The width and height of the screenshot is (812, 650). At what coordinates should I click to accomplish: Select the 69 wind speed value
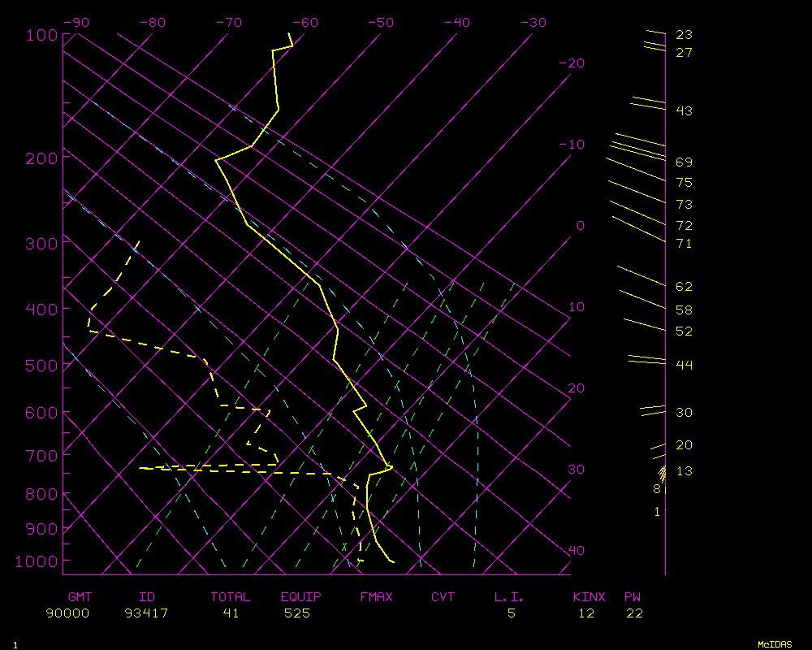[684, 162]
